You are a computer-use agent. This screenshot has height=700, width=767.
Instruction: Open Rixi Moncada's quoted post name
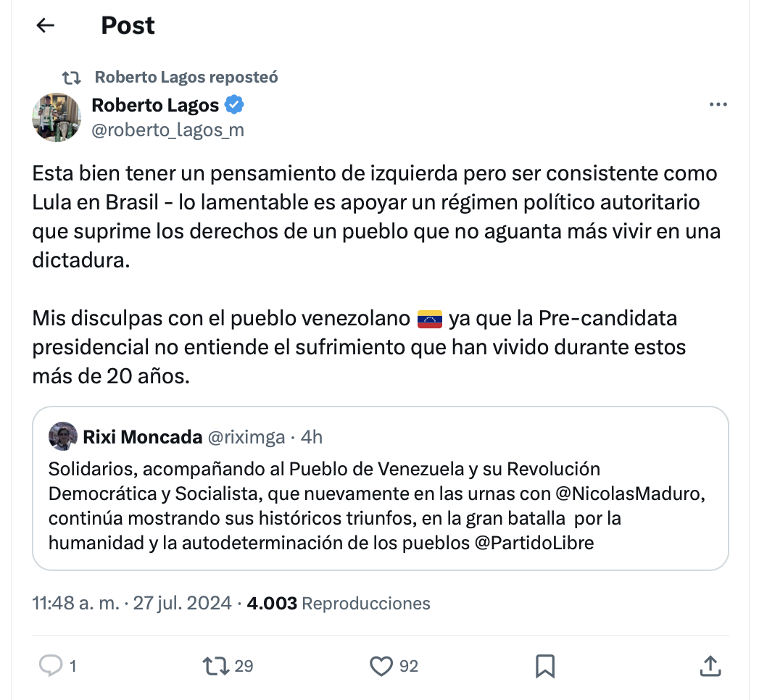[142, 437]
